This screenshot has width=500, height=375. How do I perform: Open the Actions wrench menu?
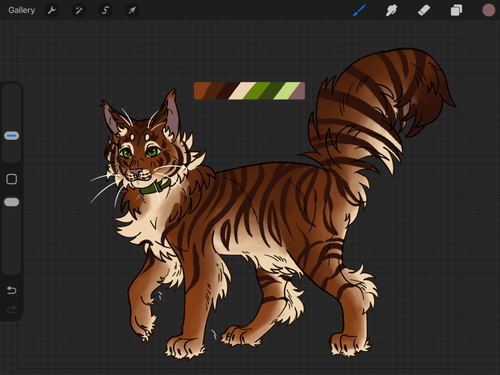pos(52,10)
